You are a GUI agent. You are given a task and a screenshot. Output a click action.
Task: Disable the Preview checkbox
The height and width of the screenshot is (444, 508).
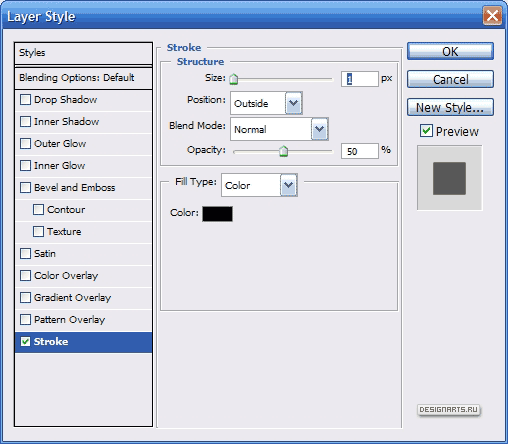click(426, 131)
